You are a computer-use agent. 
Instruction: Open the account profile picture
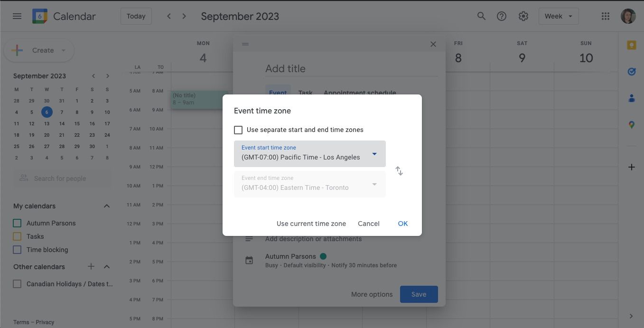tap(628, 16)
